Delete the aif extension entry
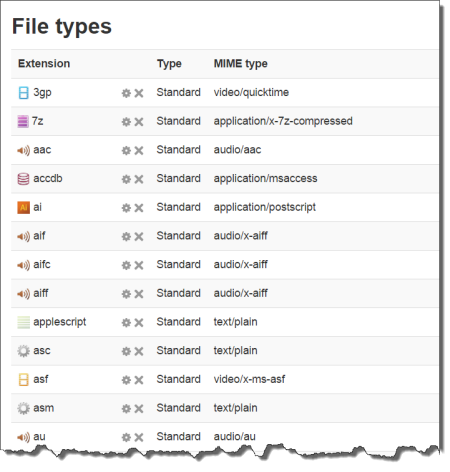The width and height of the screenshot is (450, 472). pyautogui.click(x=139, y=236)
